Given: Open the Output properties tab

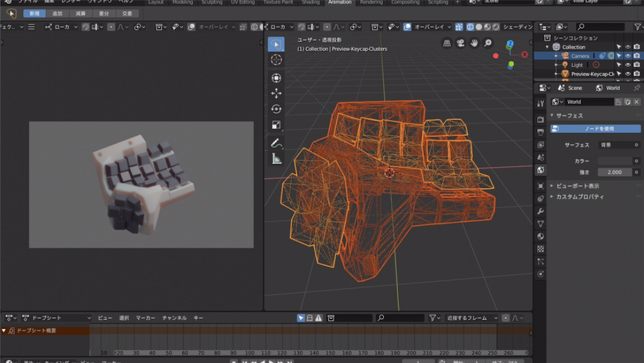Looking at the screenshot, I should (540, 132).
